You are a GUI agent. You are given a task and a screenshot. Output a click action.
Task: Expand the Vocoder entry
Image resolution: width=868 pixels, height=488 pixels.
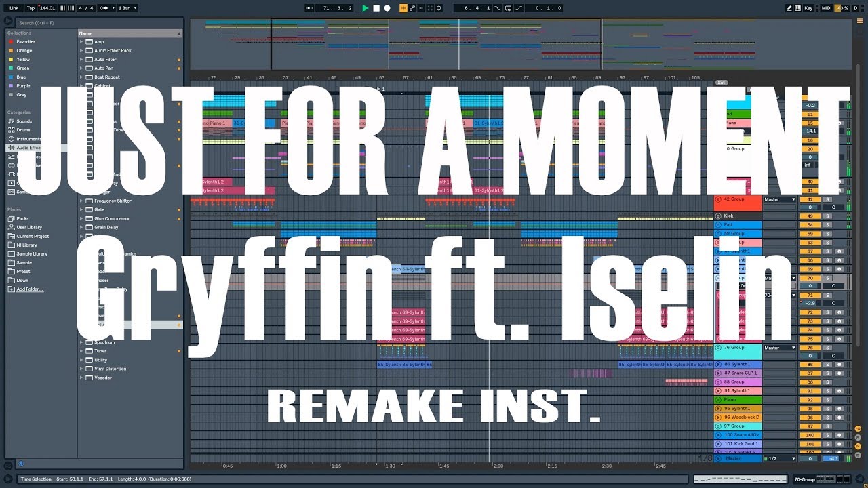pyautogui.click(x=81, y=378)
